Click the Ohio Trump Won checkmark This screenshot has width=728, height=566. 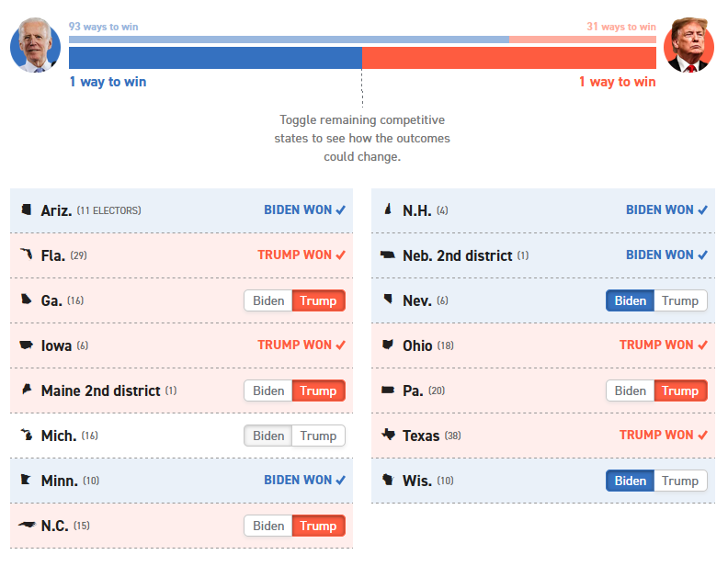point(703,345)
